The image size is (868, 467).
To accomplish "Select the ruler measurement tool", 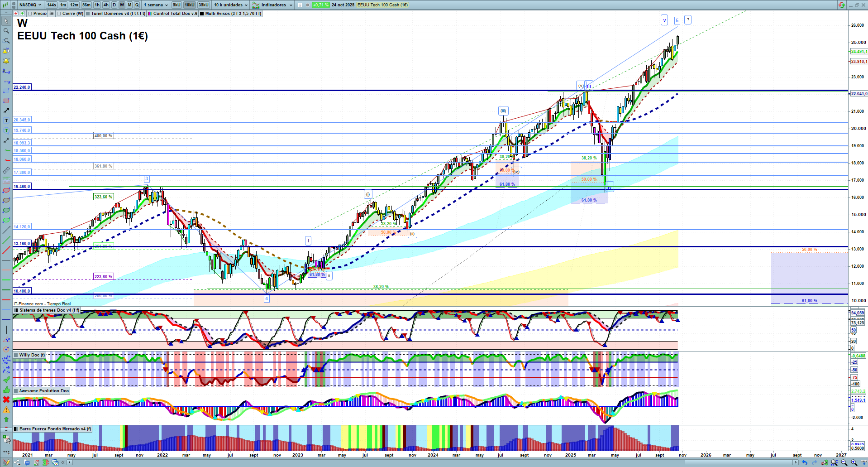I will point(6,170).
